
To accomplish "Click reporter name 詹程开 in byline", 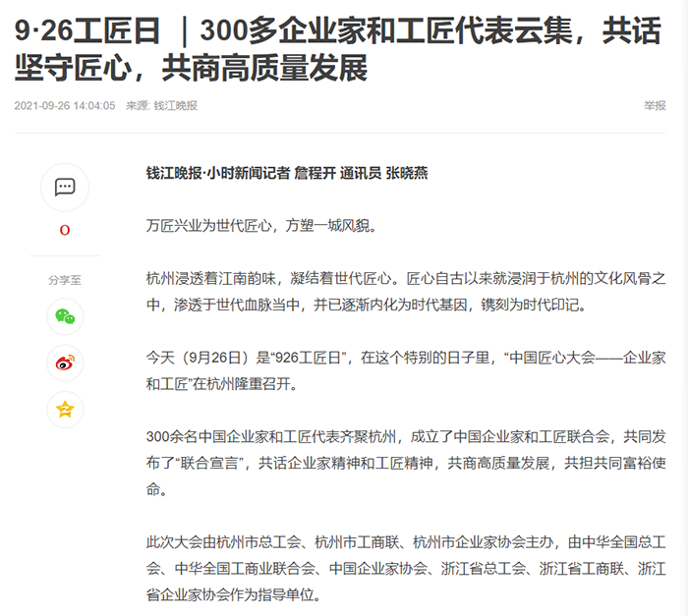I will 315,173.
